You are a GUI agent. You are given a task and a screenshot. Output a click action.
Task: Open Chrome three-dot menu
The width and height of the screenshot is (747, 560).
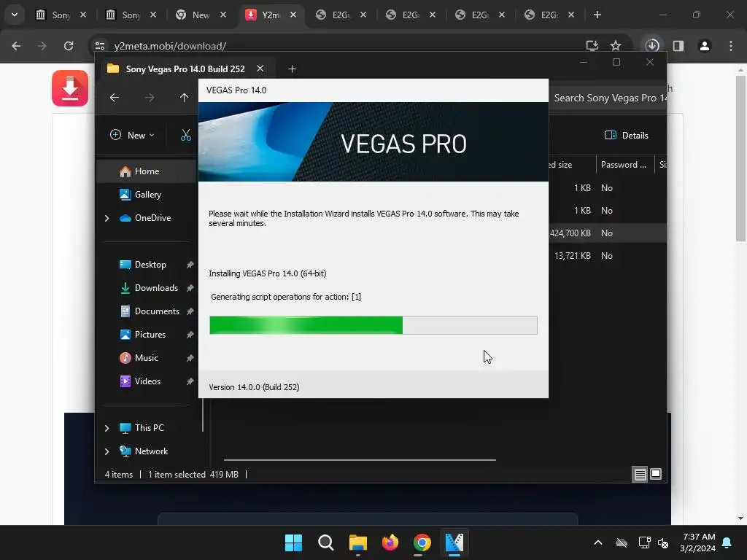pyautogui.click(x=731, y=46)
